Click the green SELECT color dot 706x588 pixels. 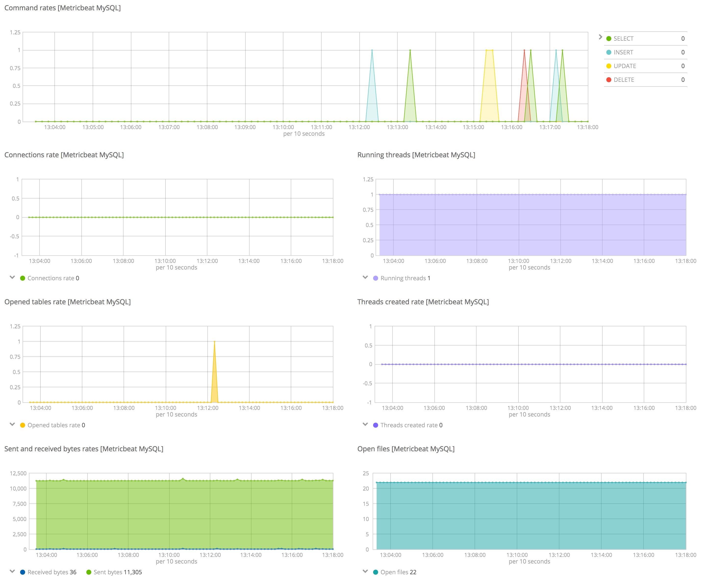click(608, 39)
